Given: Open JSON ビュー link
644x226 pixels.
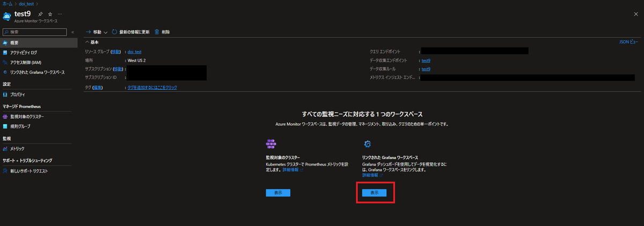Looking at the screenshot, I should point(628,41).
